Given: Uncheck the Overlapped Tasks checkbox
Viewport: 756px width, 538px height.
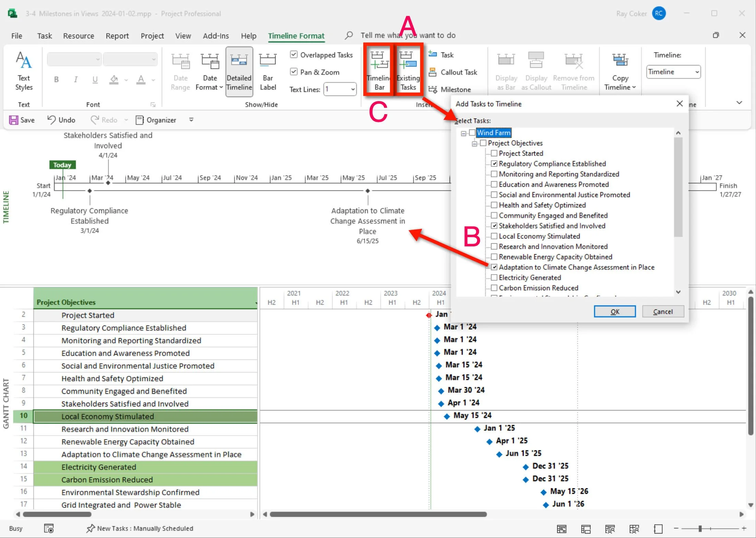Looking at the screenshot, I should click(294, 55).
